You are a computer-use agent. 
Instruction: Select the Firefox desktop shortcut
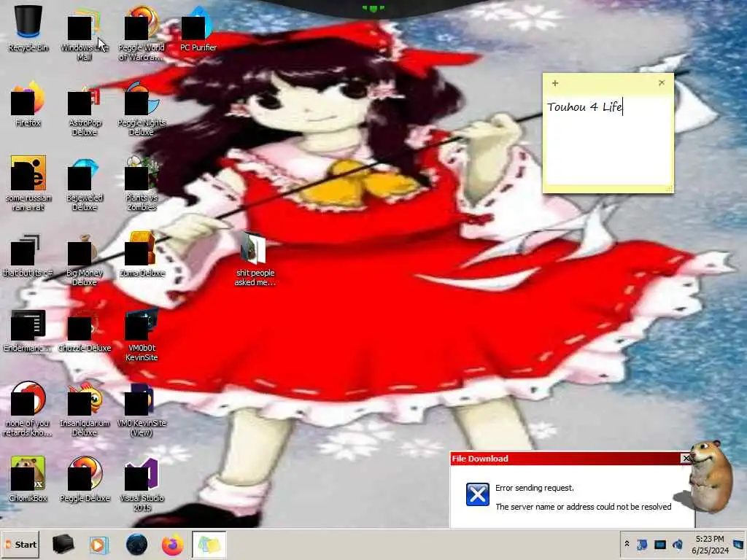tap(28, 104)
